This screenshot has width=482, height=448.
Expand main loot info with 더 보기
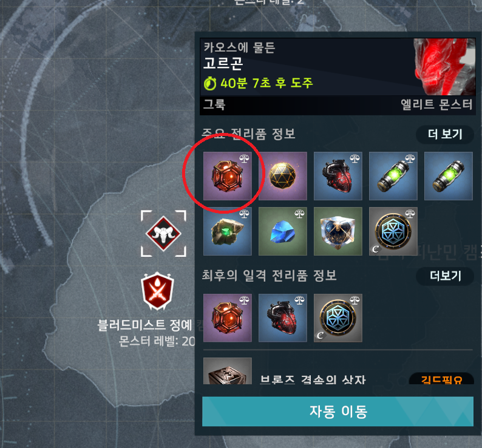445,134
